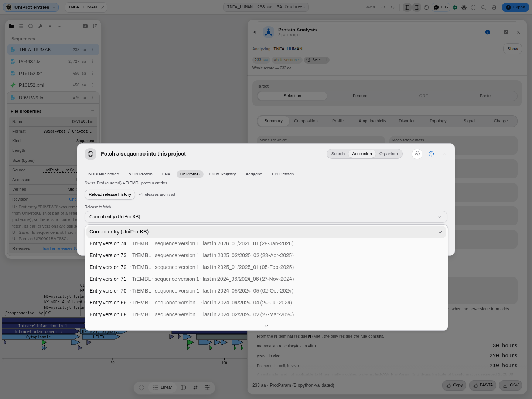Click the redo arrow in top bar

(x=393, y=7)
